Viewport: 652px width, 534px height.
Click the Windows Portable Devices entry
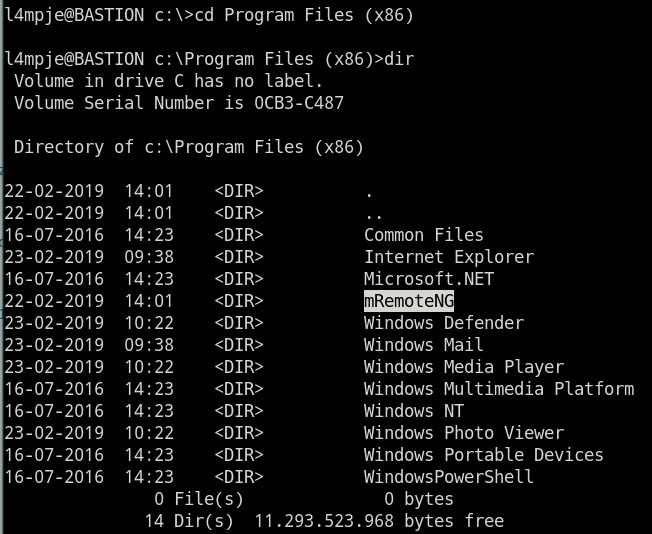(483, 455)
